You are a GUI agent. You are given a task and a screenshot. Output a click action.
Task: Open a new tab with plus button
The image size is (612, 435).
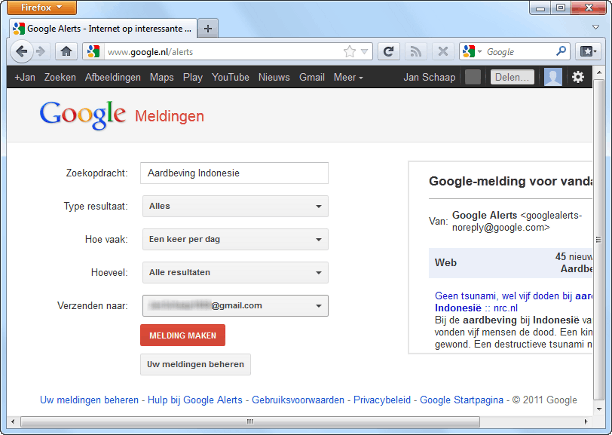point(208,28)
